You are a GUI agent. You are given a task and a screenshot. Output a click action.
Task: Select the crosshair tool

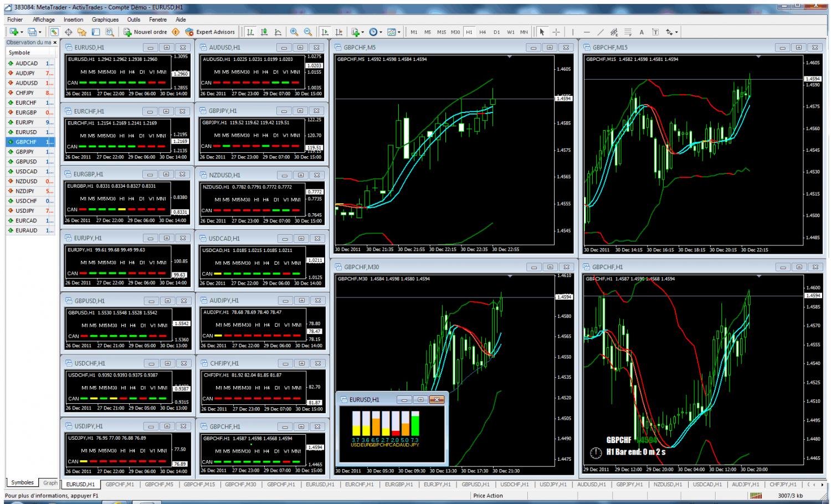click(556, 32)
